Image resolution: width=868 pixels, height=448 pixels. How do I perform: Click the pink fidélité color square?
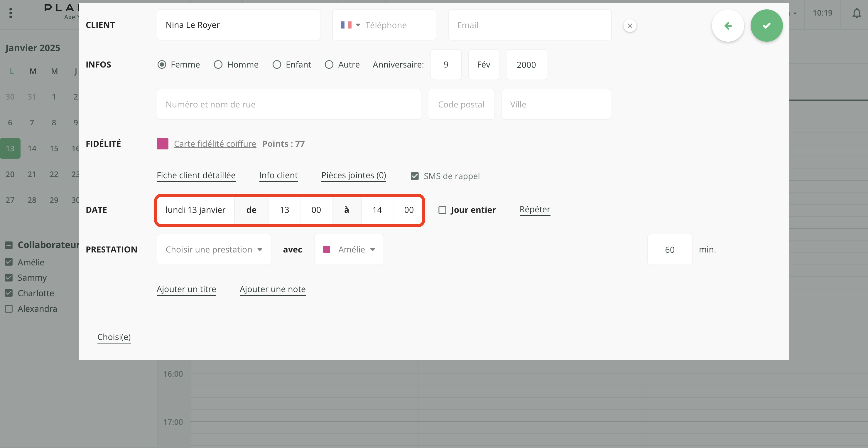(162, 143)
